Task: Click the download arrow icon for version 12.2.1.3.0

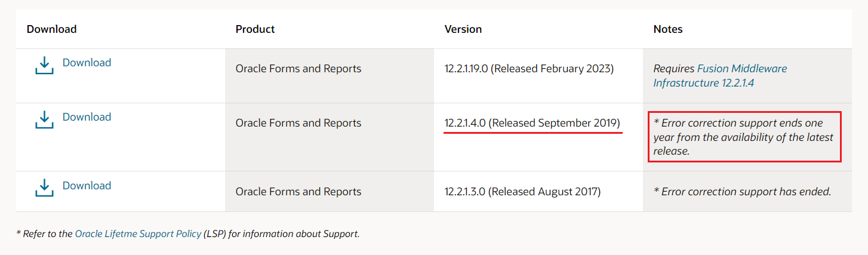Action: [x=44, y=188]
